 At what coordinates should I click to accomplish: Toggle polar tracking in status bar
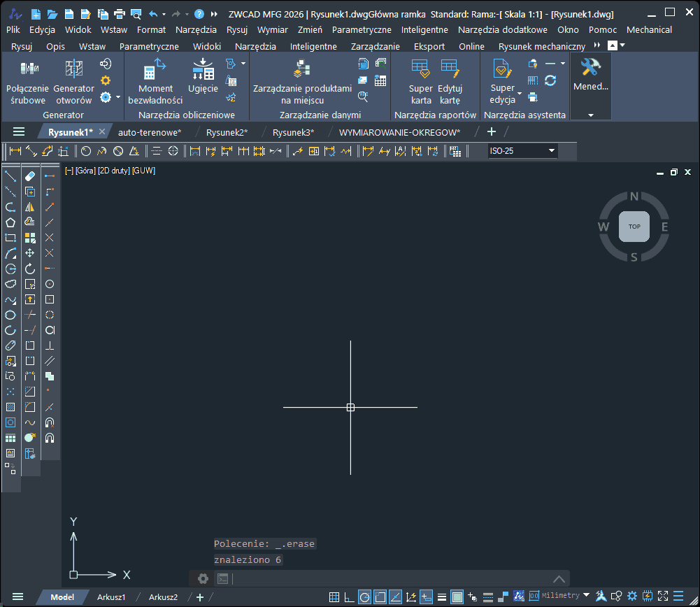365,597
